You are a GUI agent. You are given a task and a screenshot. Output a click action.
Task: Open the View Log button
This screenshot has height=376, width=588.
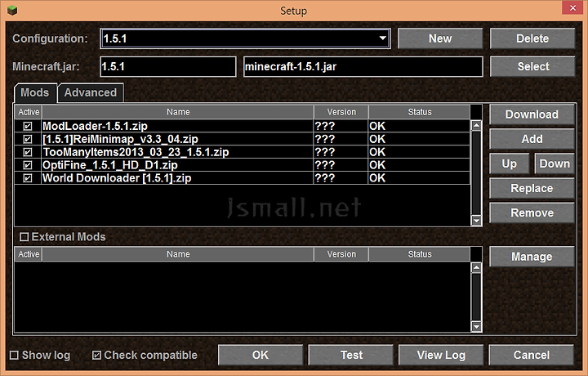coord(441,355)
